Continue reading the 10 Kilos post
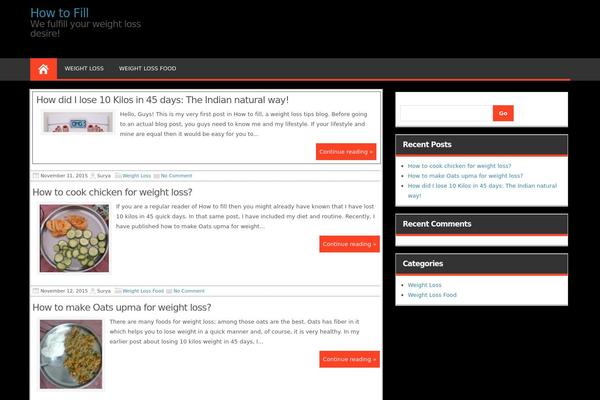 coord(346,152)
